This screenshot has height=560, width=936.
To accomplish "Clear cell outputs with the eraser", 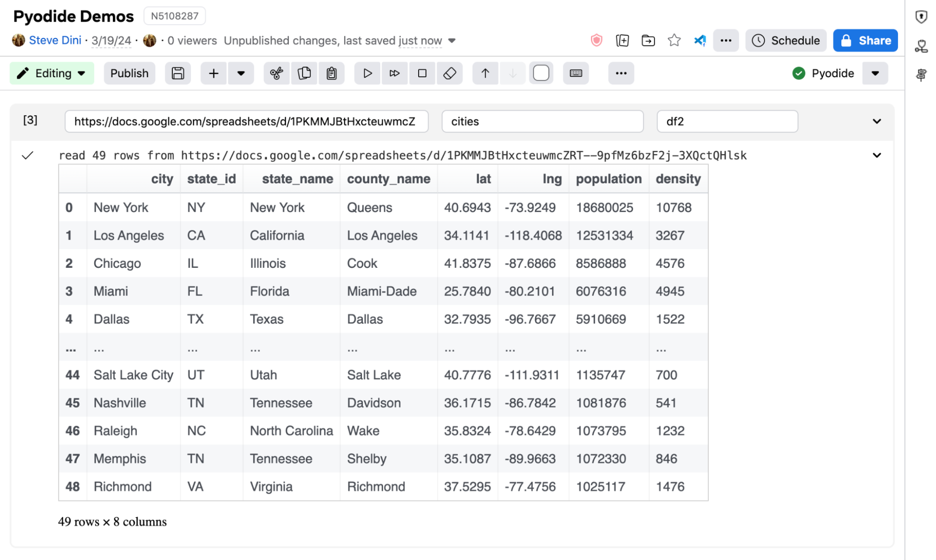I will tap(450, 73).
